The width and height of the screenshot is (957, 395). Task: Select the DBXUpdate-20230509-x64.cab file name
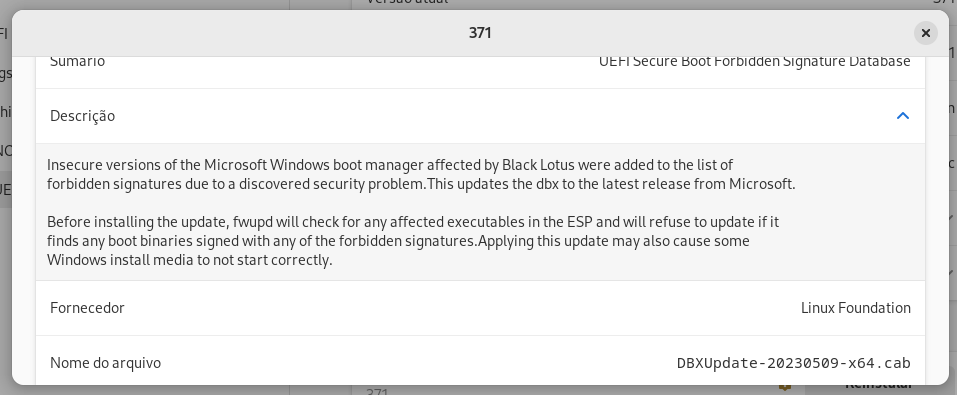tap(793, 363)
